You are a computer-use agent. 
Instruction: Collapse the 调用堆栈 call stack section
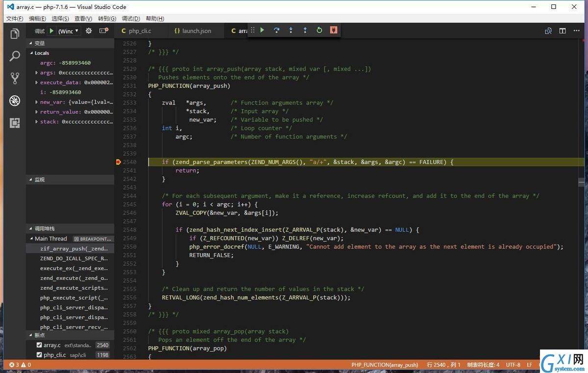70,229
